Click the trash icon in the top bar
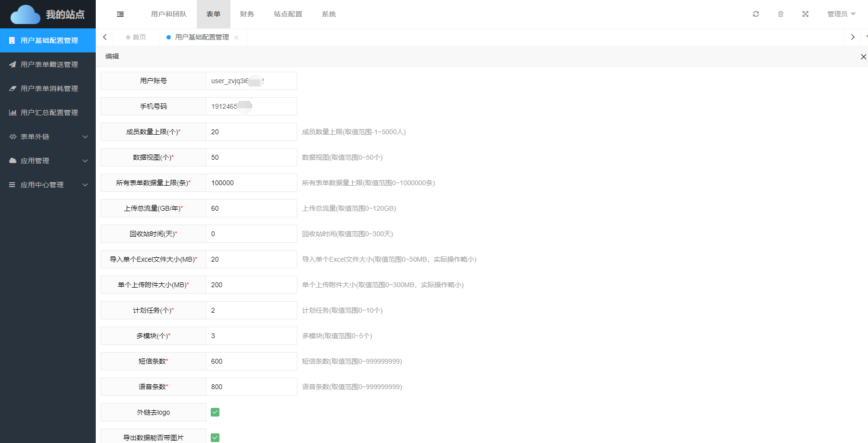 (780, 14)
